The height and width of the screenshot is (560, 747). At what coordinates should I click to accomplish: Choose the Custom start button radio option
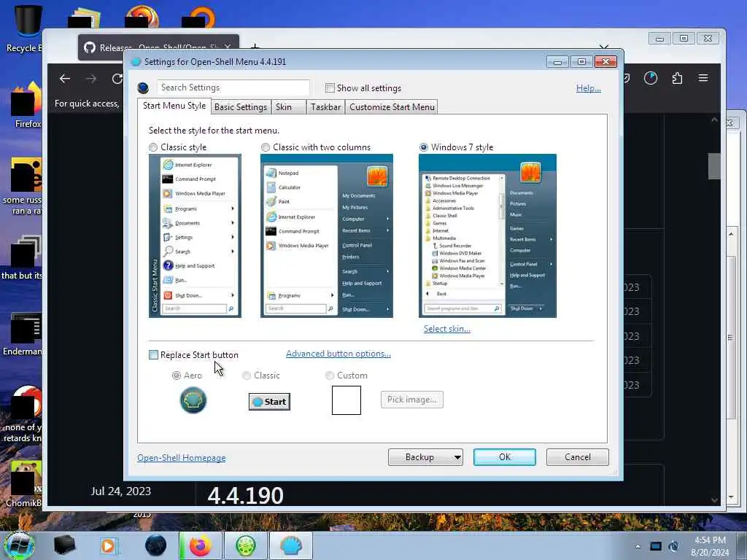pos(329,376)
